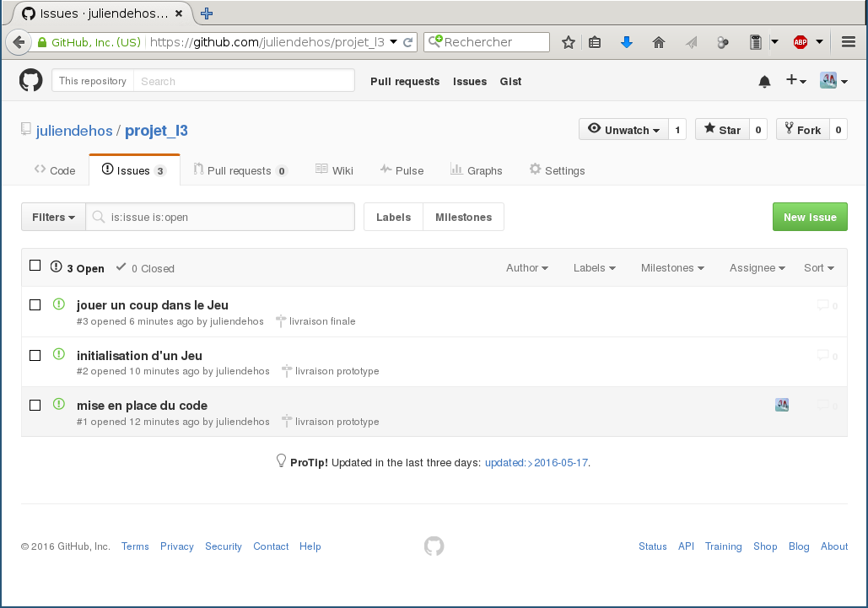Viewport: 868px width, 608px height.
Task: Click the Milestones button next to search
Action: (x=463, y=217)
